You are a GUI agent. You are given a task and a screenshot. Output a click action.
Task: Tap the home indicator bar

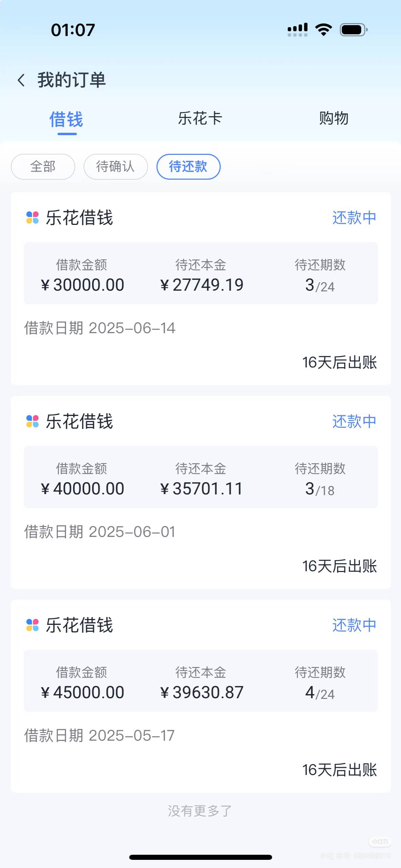tap(201, 857)
